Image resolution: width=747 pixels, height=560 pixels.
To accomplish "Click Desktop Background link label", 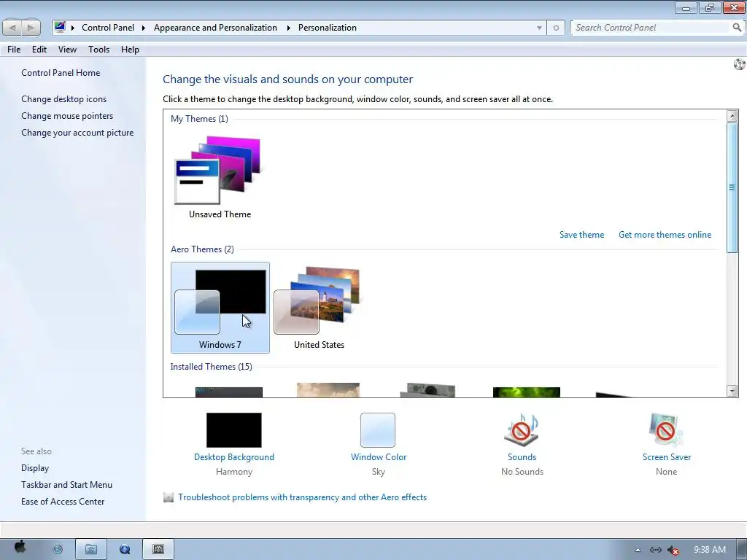I will (x=234, y=457).
